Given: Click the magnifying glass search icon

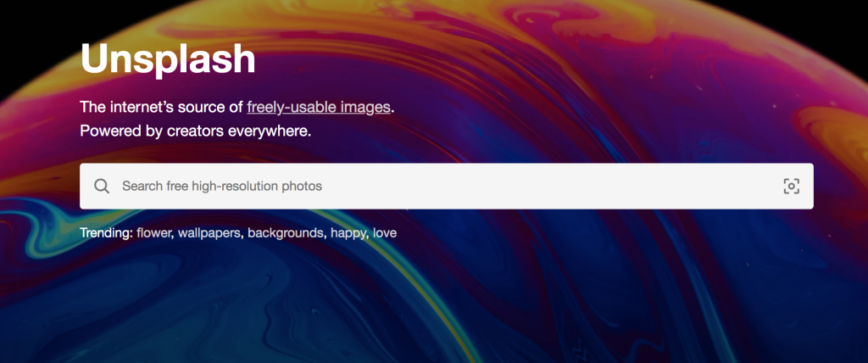Looking at the screenshot, I should pyautogui.click(x=102, y=187).
